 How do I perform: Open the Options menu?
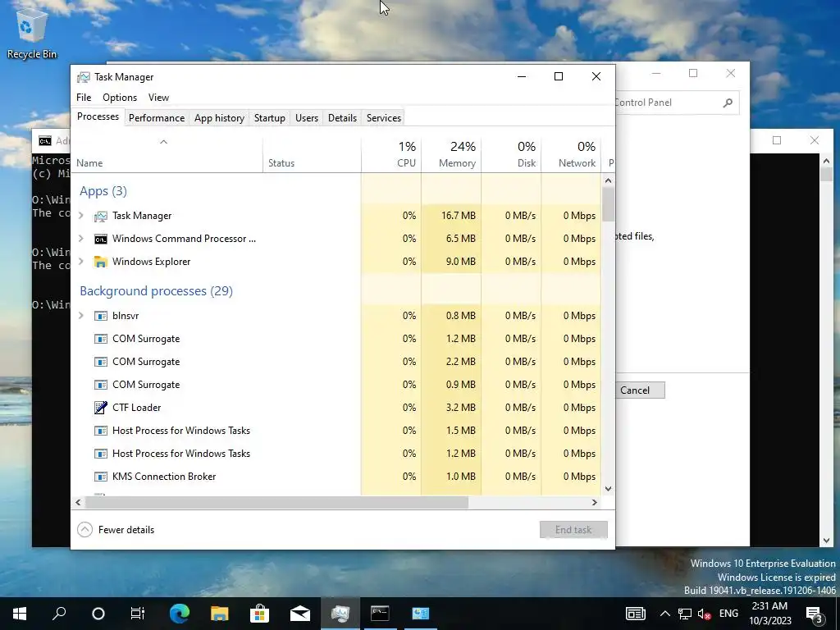pyautogui.click(x=120, y=98)
